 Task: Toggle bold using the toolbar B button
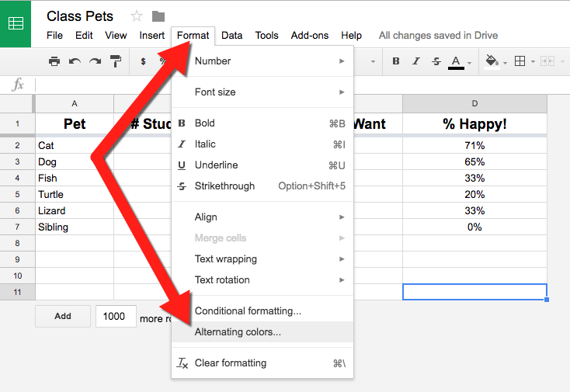pyautogui.click(x=396, y=61)
